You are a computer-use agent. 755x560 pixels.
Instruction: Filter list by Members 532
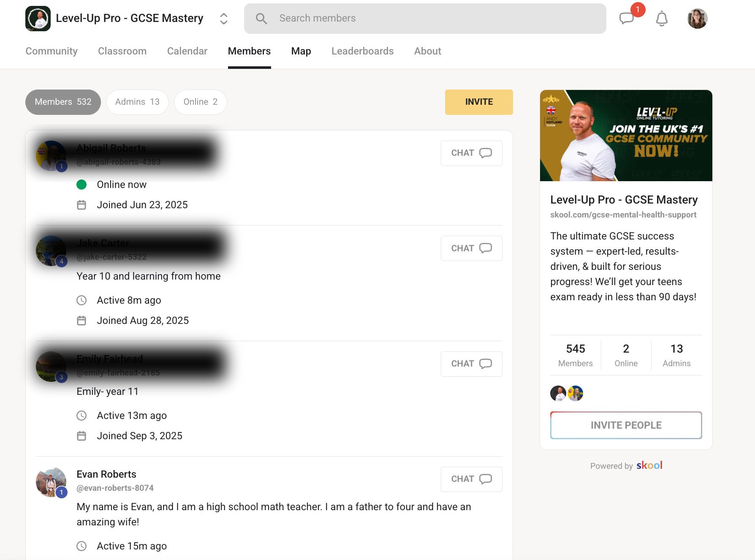[x=63, y=102]
